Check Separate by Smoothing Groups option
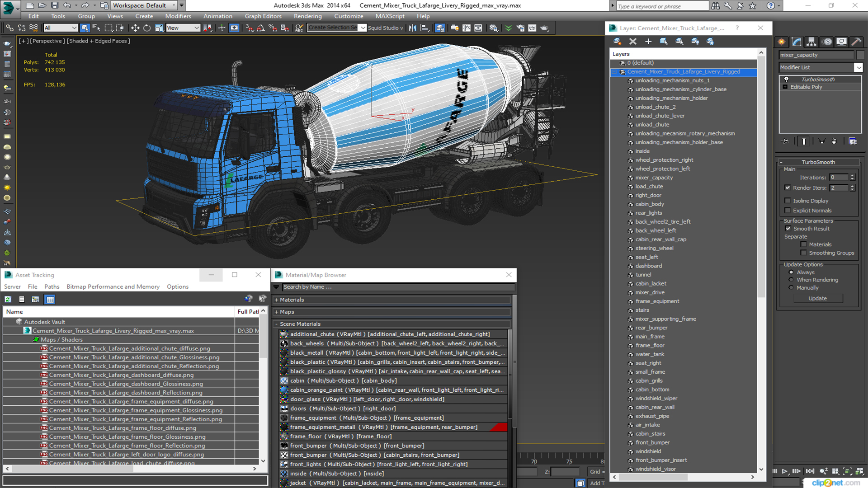 pyautogui.click(x=803, y=253)
